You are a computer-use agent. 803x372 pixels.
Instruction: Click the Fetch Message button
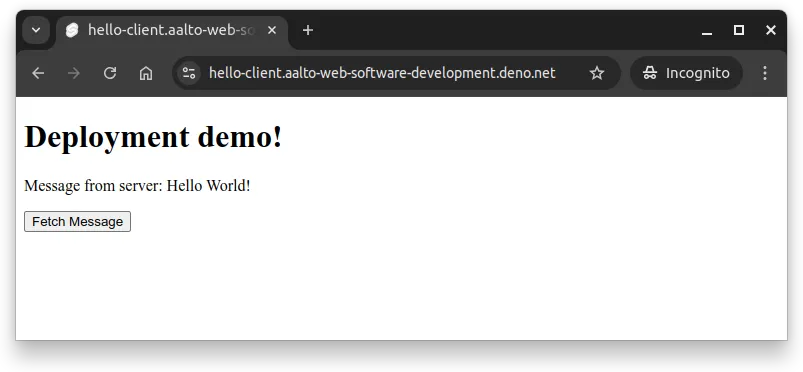point(77,221)
